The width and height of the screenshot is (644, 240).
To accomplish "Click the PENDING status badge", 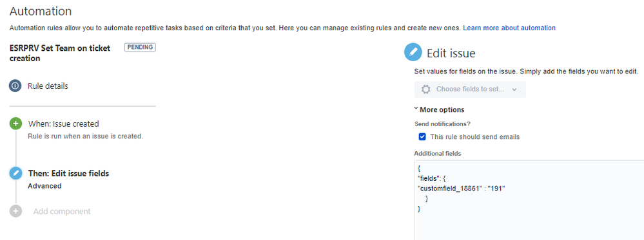I will [x=140, y=47].
